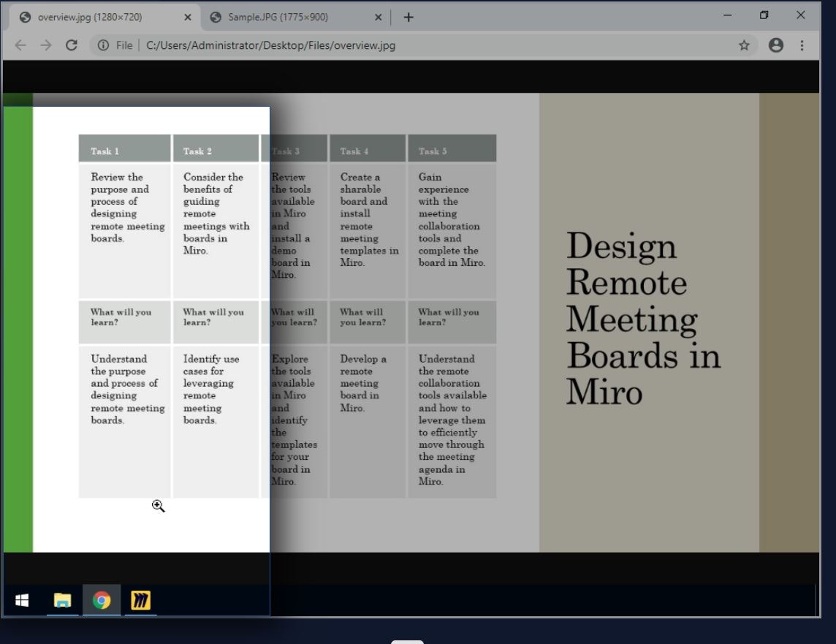
Task: Minimize the Chrome window
Action: pyautogui.click(x=727, y=15)
